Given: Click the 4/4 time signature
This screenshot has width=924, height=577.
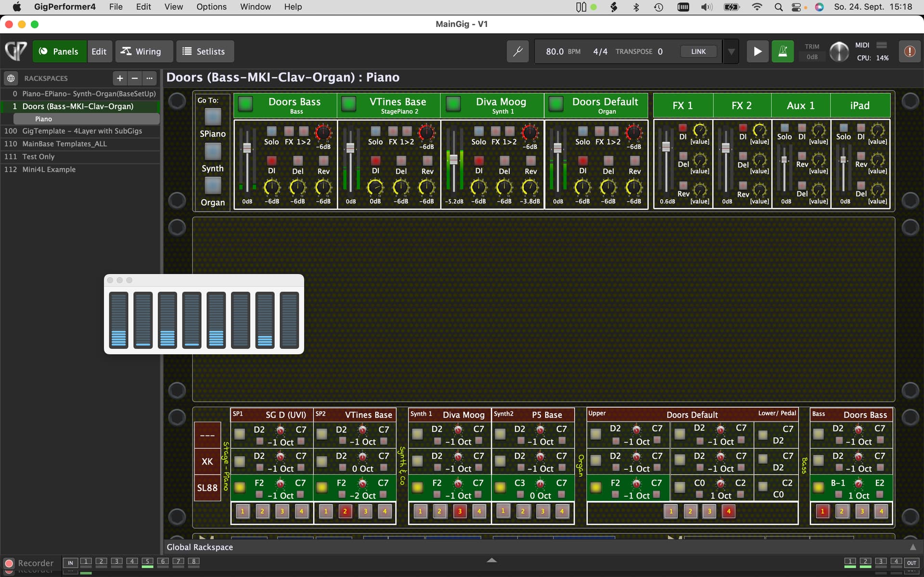Looking at the screenshot, I should tap(600, 51).
